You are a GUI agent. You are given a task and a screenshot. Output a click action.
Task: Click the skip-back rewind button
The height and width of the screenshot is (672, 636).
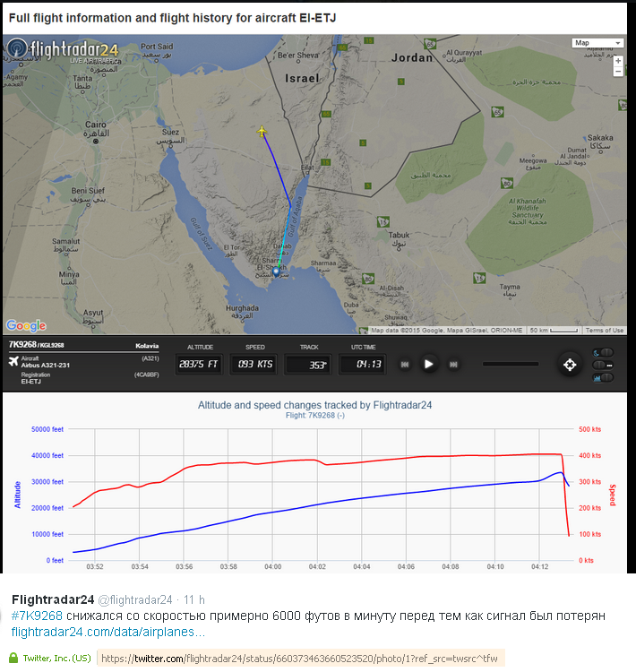pyautogui.click(x=405, y=364)
